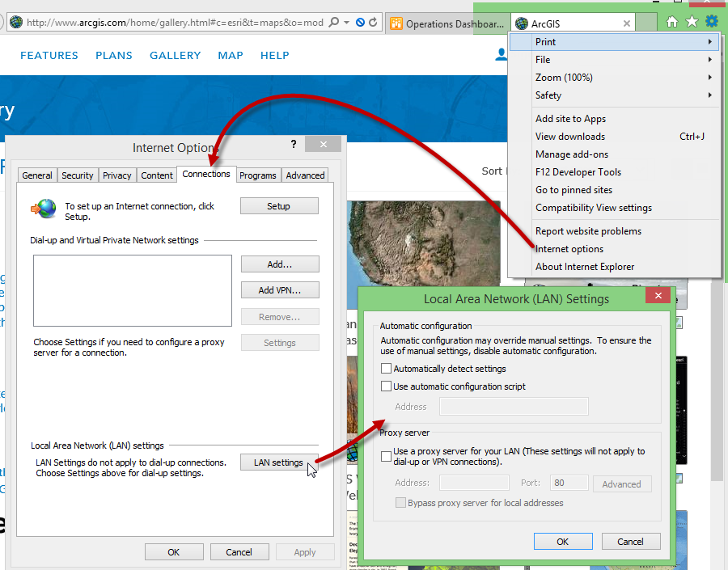Expand the Print submenu
This screenshot has height=570, width=728.
tap(710, 42)
